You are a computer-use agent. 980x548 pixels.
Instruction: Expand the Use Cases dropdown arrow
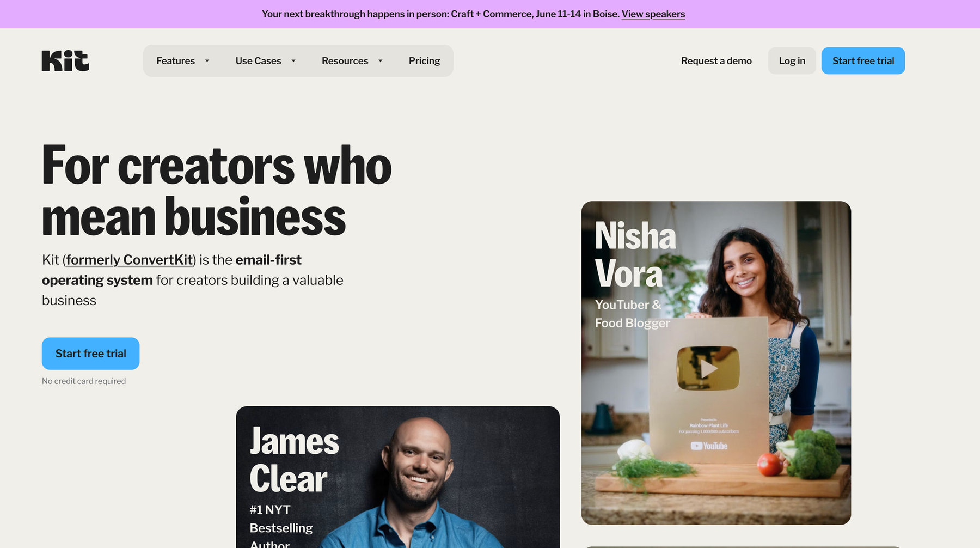point(293,61)
